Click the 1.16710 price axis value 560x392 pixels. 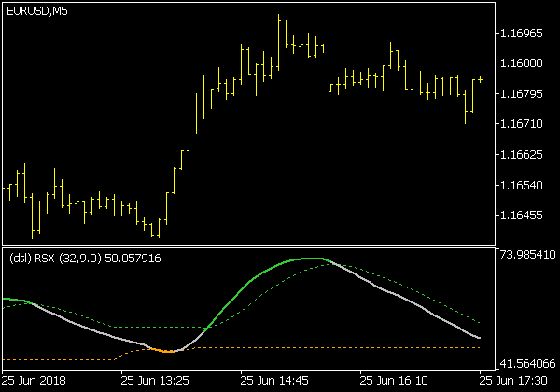coord(522,124)
